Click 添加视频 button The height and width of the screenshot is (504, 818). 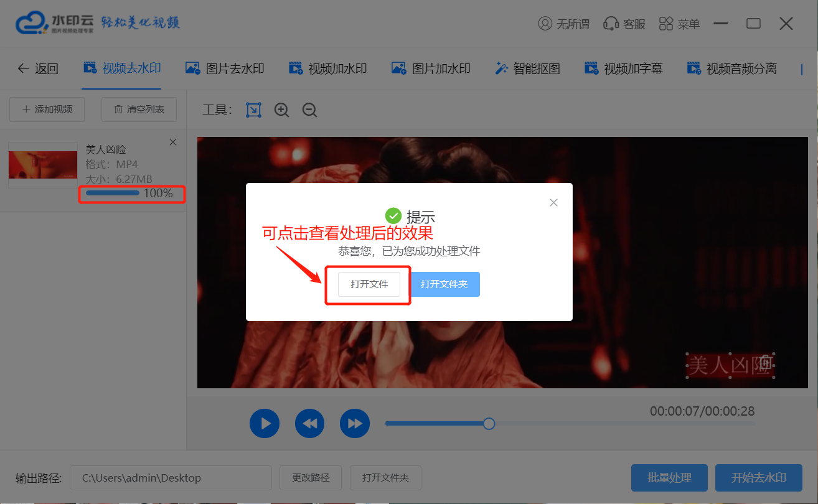tap(47, 109)
